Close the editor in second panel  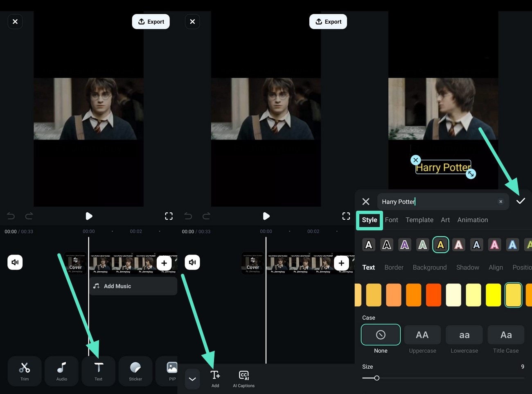(x=192, y=22)
